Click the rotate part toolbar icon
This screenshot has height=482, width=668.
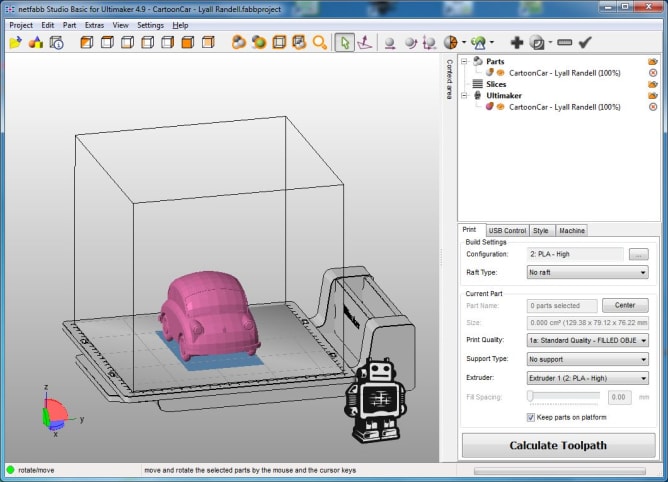411,43
